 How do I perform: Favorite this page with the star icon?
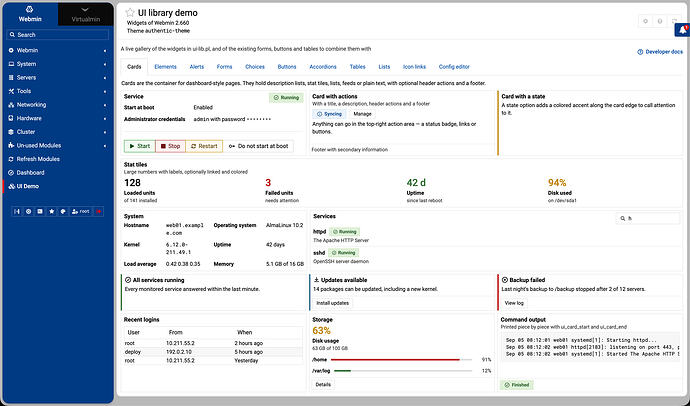tap(130, 13)
